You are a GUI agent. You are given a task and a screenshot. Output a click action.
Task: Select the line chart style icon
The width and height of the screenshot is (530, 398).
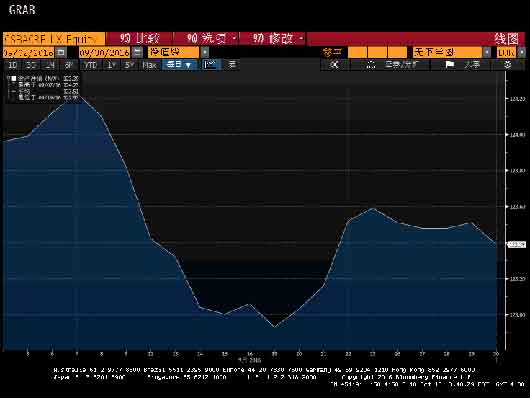tap(211, 65)
